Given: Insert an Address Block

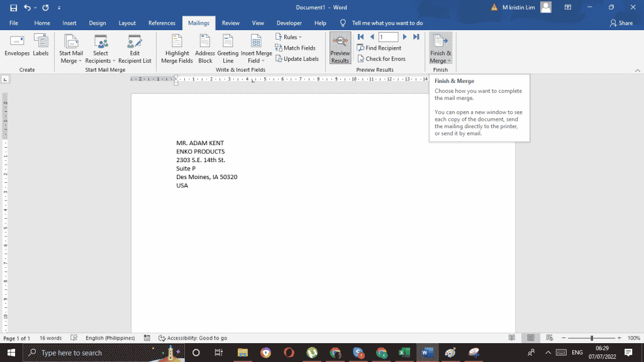Looking at the screenshot, I should click(205, 49).
